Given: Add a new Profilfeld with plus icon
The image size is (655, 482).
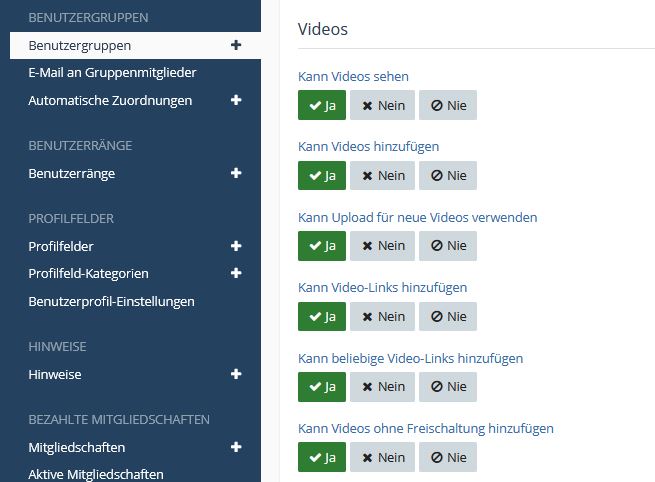Looking at the screenshot, I should pyautogui.click(x=236, y=246).
